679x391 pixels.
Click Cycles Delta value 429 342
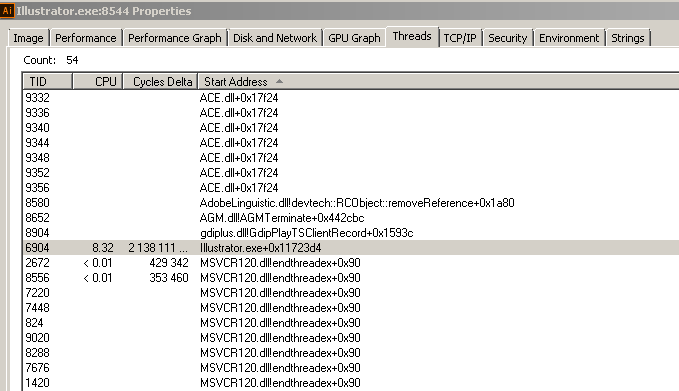point(169,263)
